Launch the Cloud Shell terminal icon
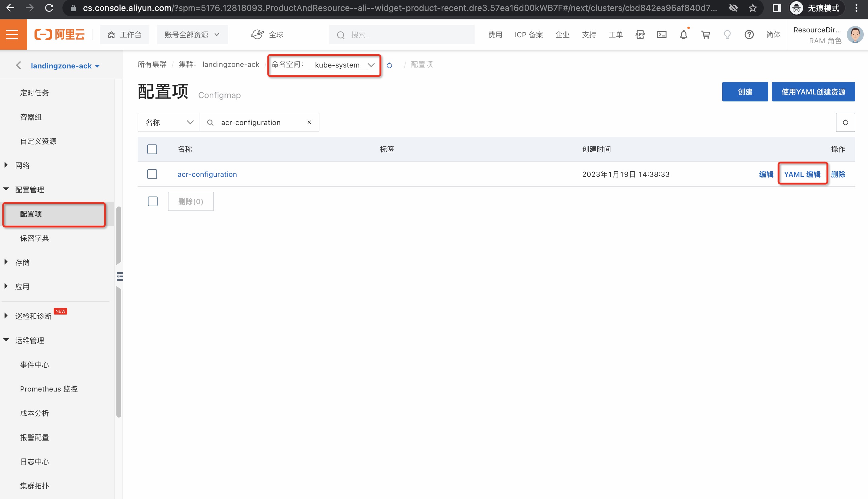This screenshot has height=499, width=868. pyautogui.click(x=662, y=35)
